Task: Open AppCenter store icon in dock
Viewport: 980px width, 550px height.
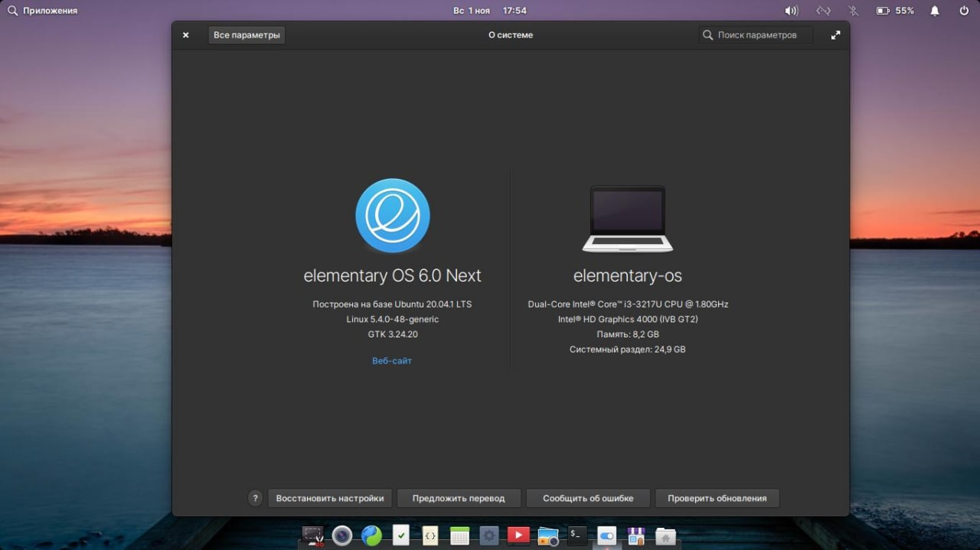Action: 636,535
